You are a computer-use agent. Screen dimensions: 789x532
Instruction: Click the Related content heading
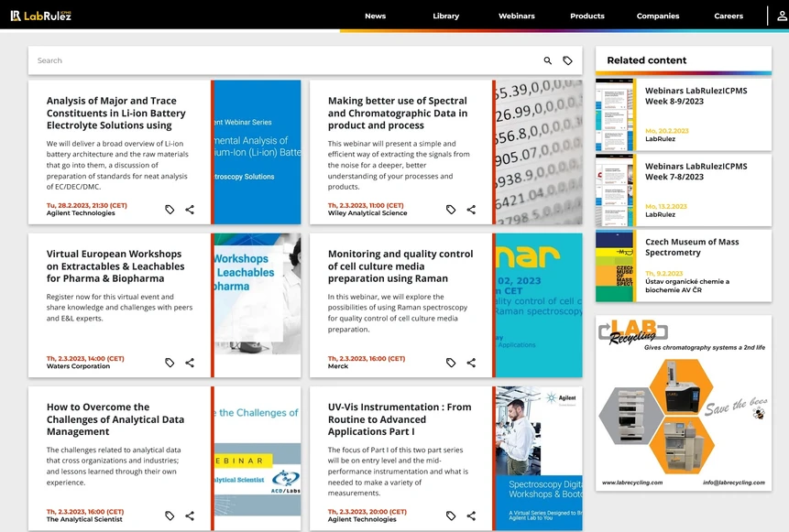point(647,60)
